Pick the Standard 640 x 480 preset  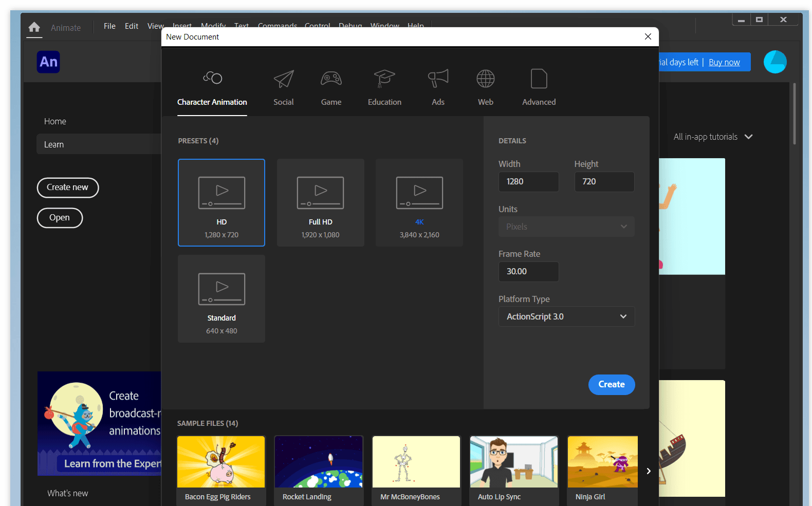(222, 298)
